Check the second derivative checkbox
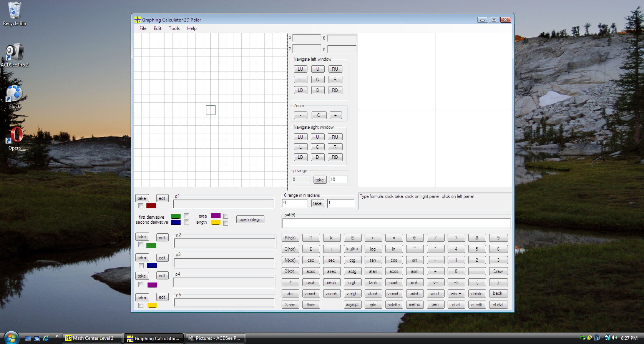 (186, 222)
